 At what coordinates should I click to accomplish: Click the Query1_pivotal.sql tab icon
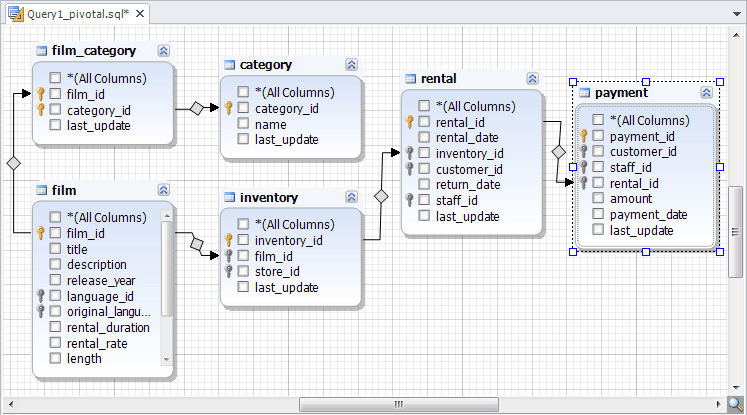[16, 13]
